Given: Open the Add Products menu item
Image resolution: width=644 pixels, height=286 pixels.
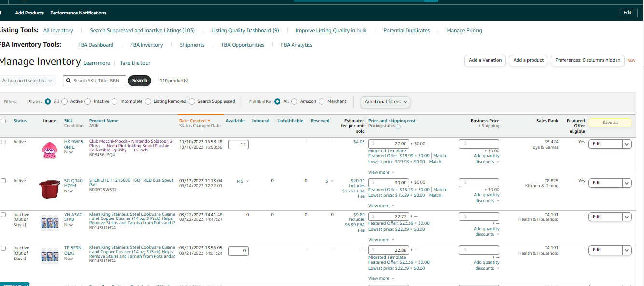Looking at the screenshot, I should coord(29,13).
